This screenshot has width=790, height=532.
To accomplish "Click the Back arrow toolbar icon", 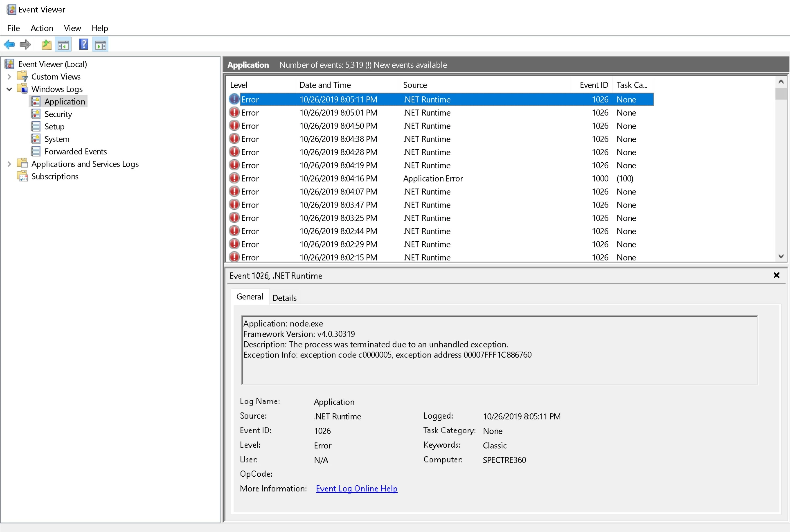I will pyautogui.click(x=9, y=44).
